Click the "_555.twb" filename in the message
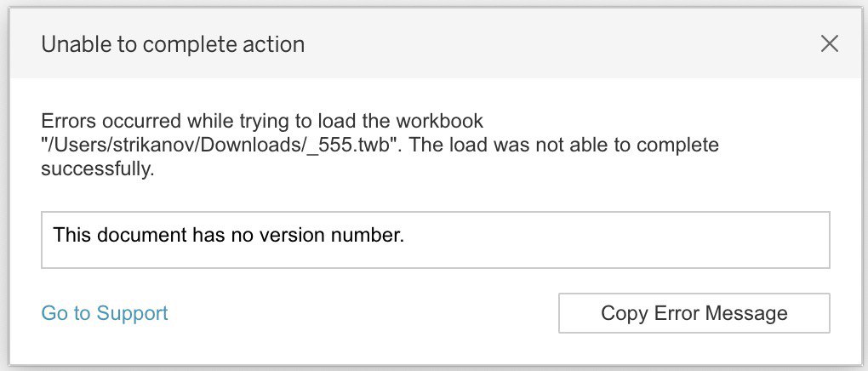Image resolution: width=868 pixels, height=371 pixels. (x=359, y=146)
